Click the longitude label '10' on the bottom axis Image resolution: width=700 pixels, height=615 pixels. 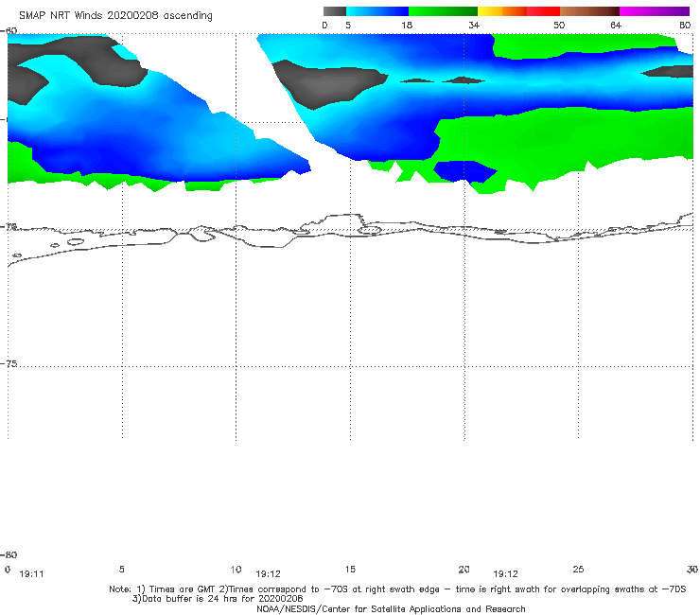pos(236,569)
